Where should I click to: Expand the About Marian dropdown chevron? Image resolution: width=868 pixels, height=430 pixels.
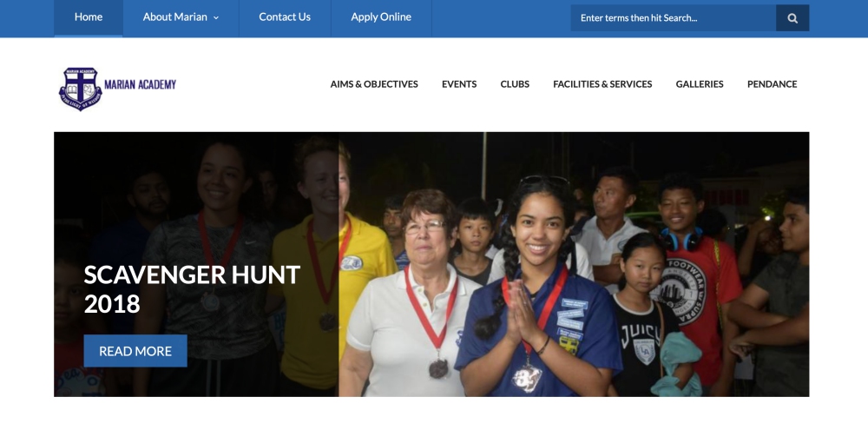click(x=216, y=17)
